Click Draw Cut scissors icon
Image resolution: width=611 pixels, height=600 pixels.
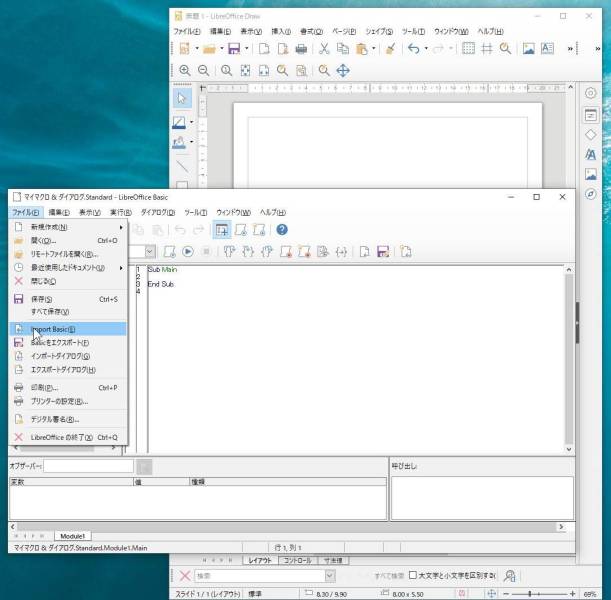pyautogui.click(x=324, y=49)
